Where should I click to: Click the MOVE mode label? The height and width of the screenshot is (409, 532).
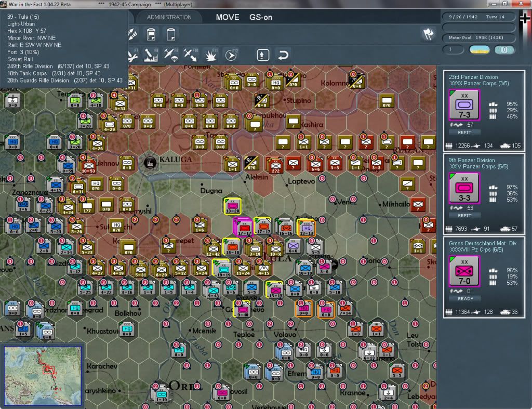click(x=228, y=17)
